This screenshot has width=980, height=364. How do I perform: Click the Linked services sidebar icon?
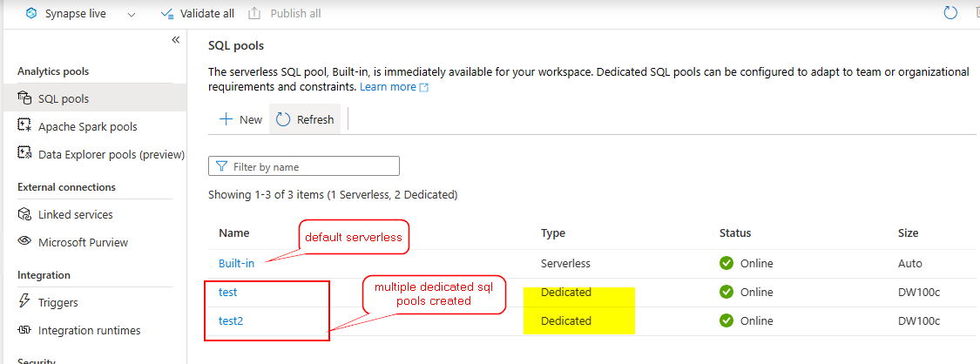pyautogui.click(x=24, y=214)
